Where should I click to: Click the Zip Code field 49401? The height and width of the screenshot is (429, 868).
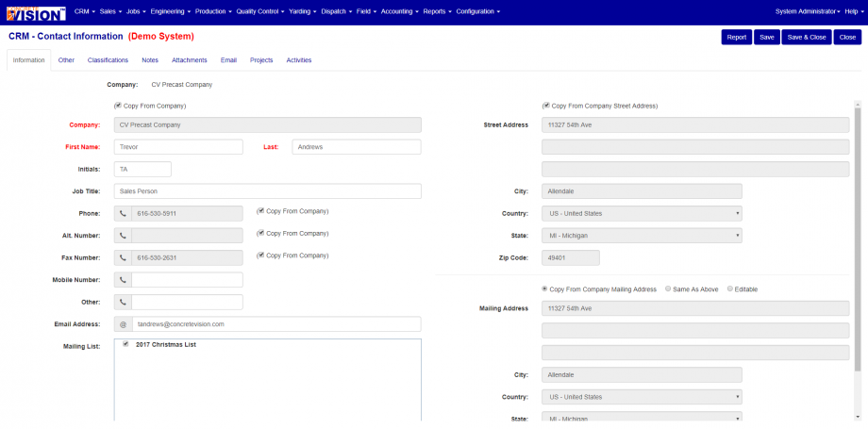571,257
